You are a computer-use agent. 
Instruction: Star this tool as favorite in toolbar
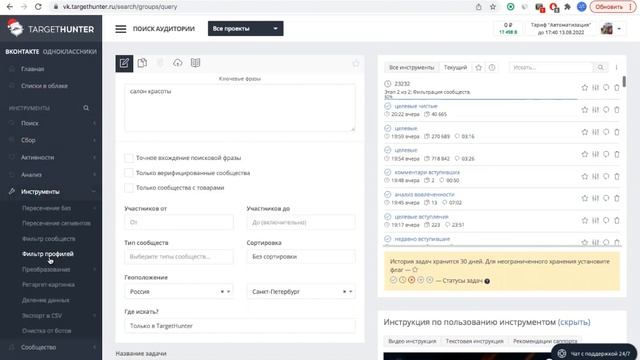click(x=356, y=63)
